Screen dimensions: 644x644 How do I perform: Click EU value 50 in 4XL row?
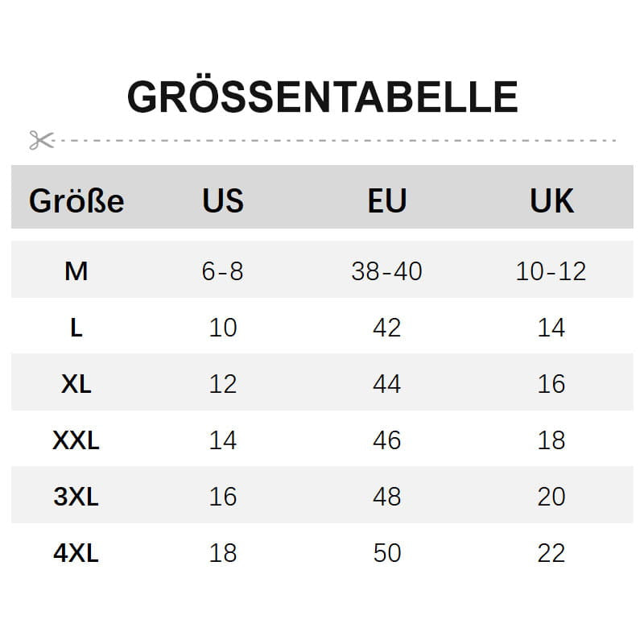tap(387, 553)
